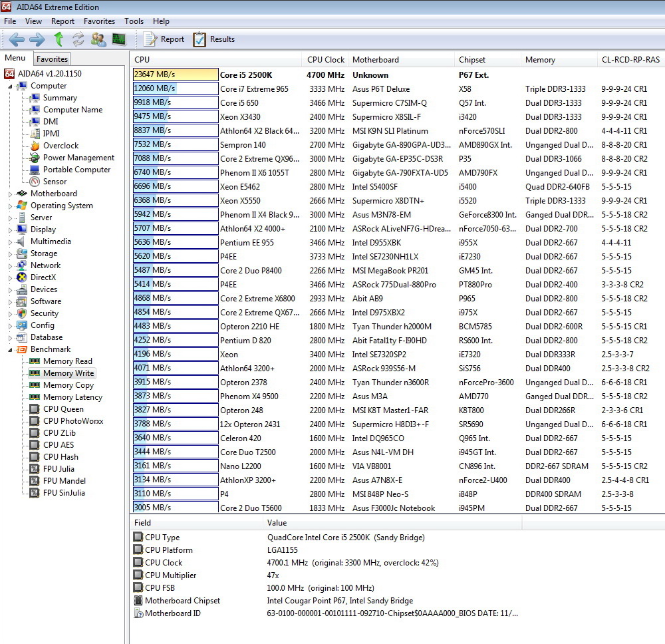Viewport: 665px width, 644px height.
Task: Click the 12060 MB/s result bar
Action: 176,88
